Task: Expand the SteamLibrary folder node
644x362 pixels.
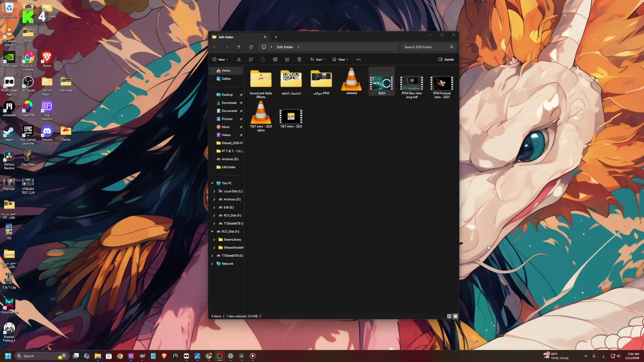Action: 214,239
